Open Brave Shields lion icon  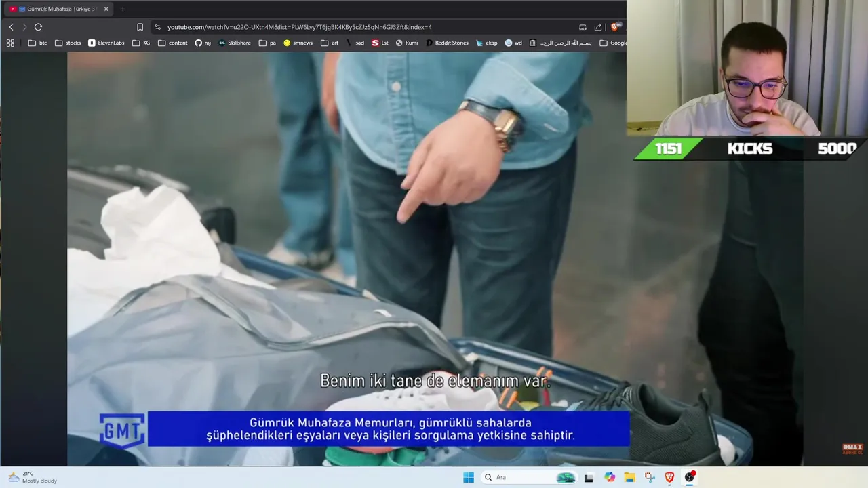tap(615, 27)
